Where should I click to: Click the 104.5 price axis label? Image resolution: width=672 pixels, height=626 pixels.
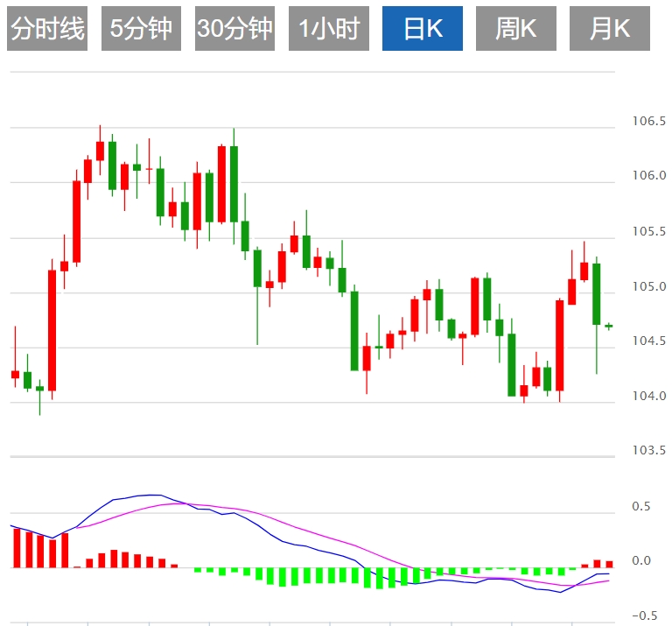649,341
